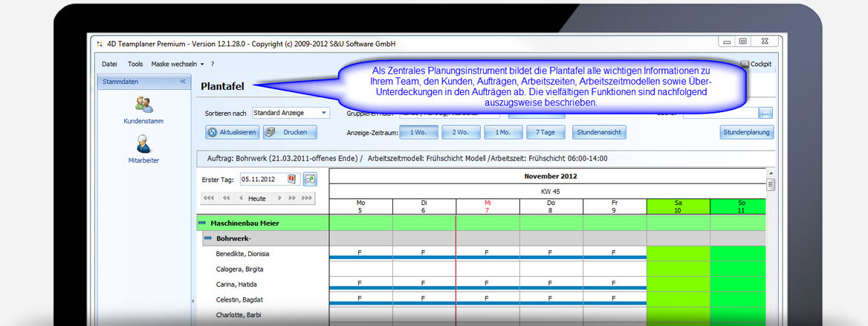The height and width of the screenshot is (326, 868).
Task: Open the Sortieren nach dropdown
Action: [324, 113]
